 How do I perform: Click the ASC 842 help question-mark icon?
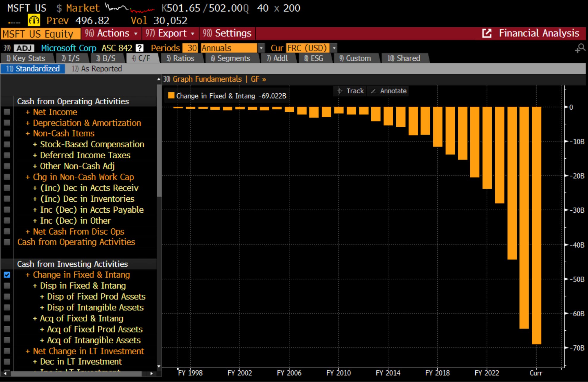(x=139, y=48)
